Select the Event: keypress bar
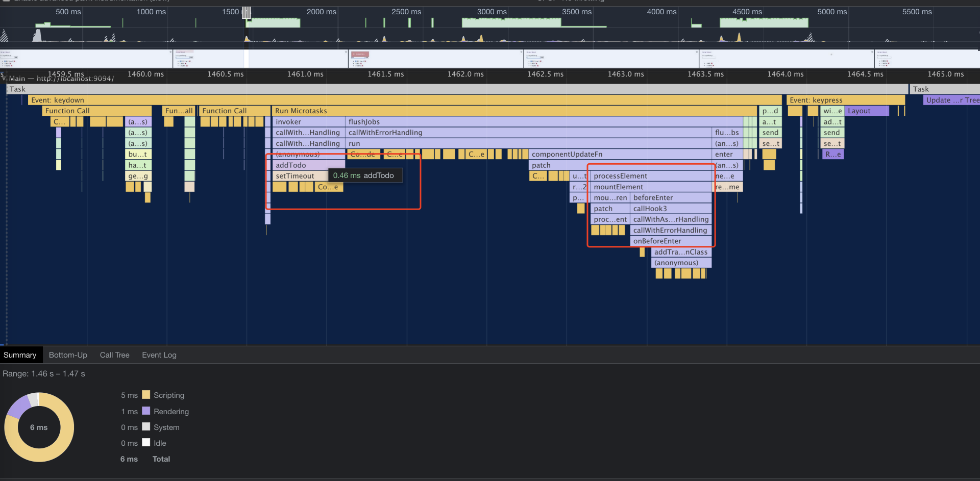The image size is (980, 481). pyautogui.click(x=845, y=100)
